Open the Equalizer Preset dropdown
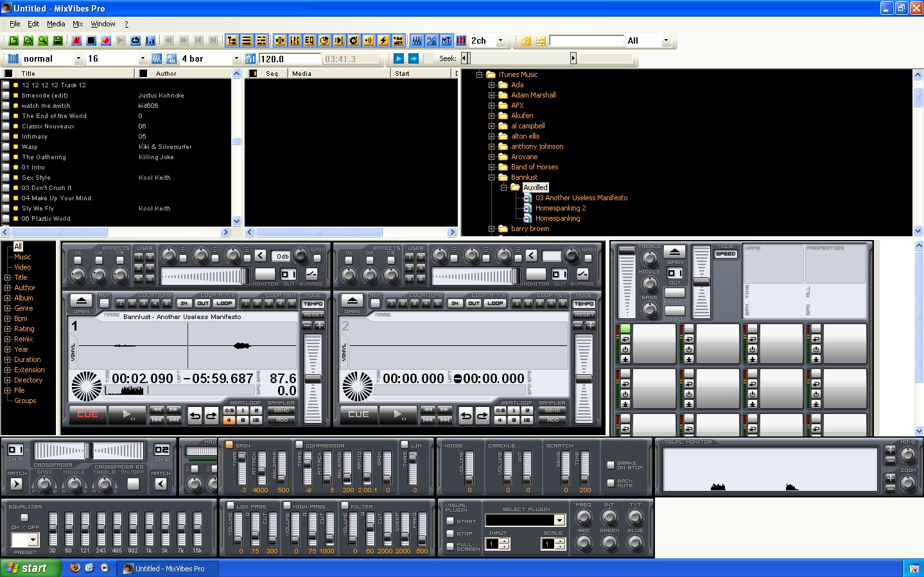 pyautogui.click(x=33, y=540)
